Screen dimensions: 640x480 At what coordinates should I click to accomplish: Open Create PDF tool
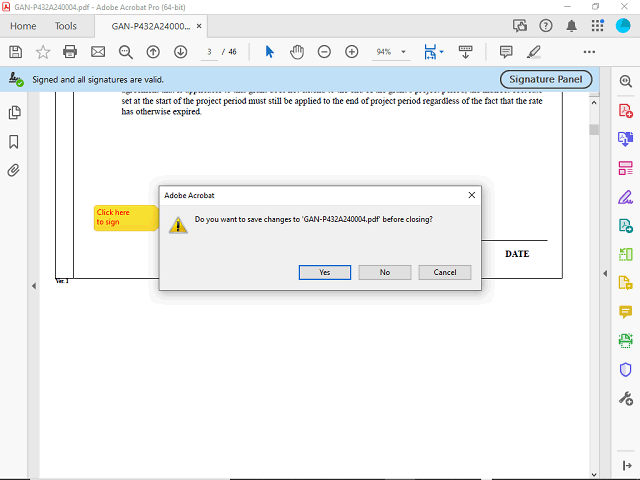(x=625, y=110)
